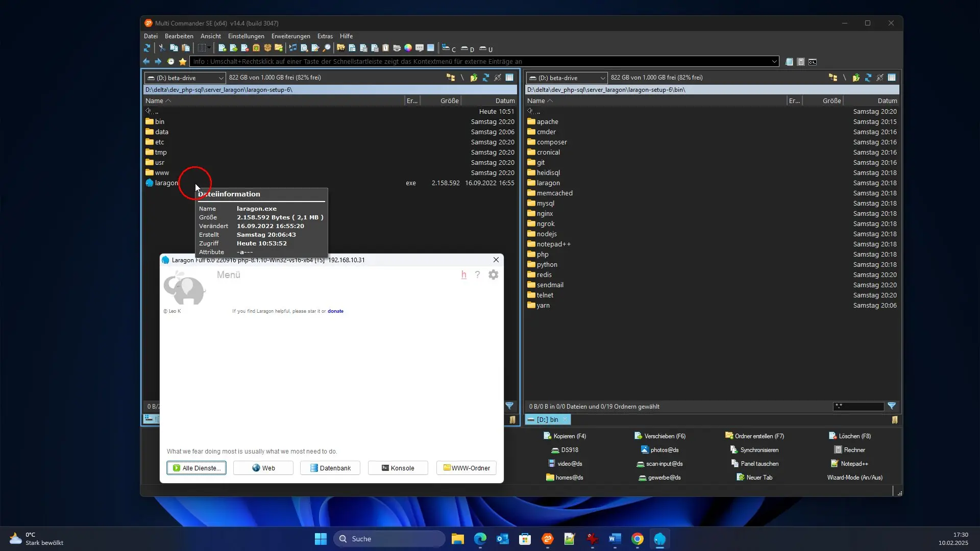Click the right panel filter funnel icon
Image resolution: width=980 pixels, height=551 pixels.
pos(892,406)
